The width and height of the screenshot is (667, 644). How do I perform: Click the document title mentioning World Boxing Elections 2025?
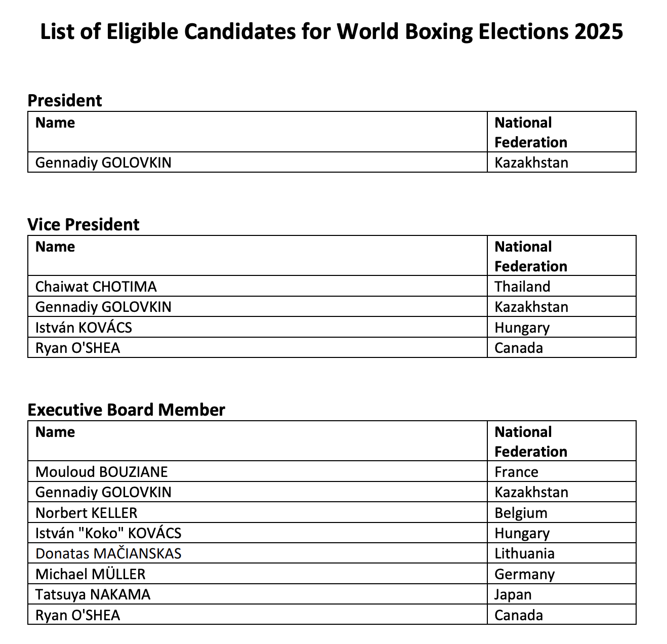pyautogui.click(x=331, y=31)
